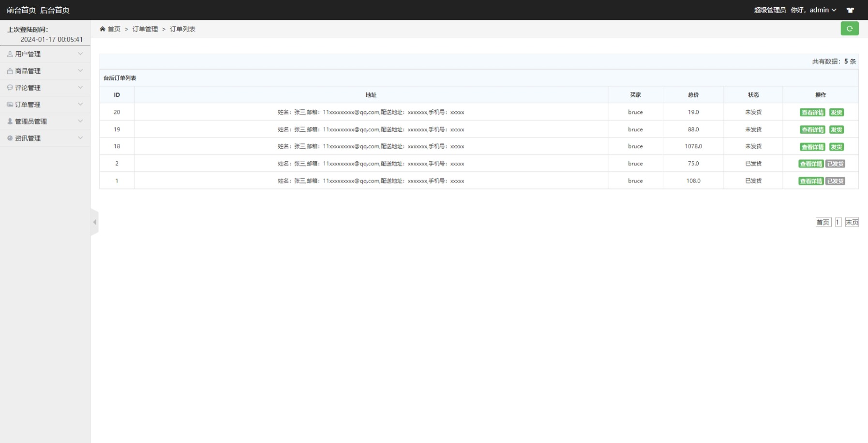Click the 状态 column header

coord(753,95)
